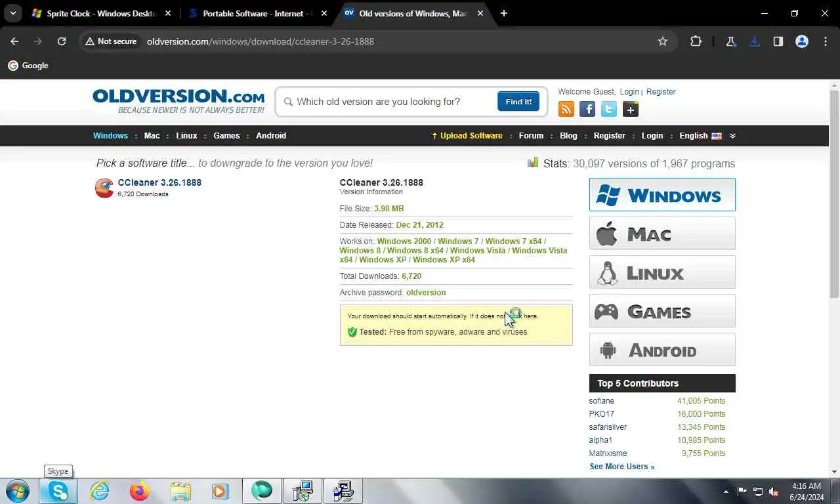Type in the old version search field

tap(392, 102)
